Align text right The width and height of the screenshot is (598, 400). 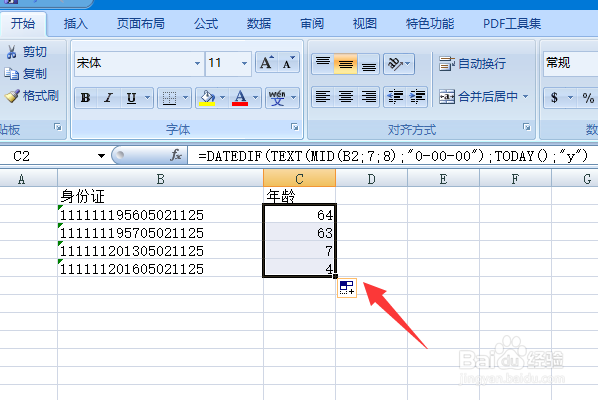tap(368, 97)
